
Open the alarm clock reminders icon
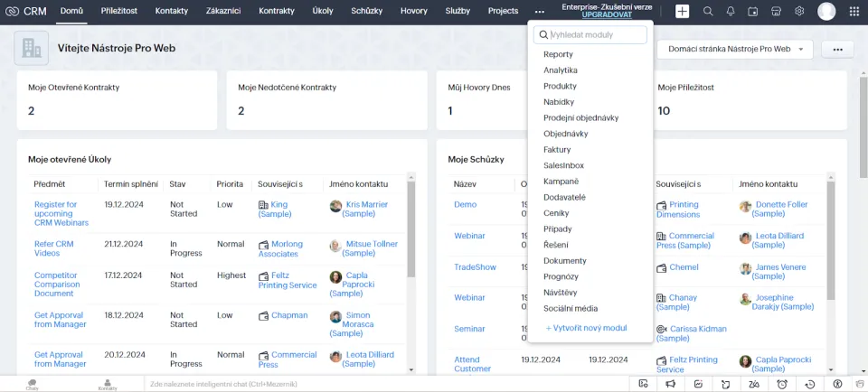click(782, 384)
